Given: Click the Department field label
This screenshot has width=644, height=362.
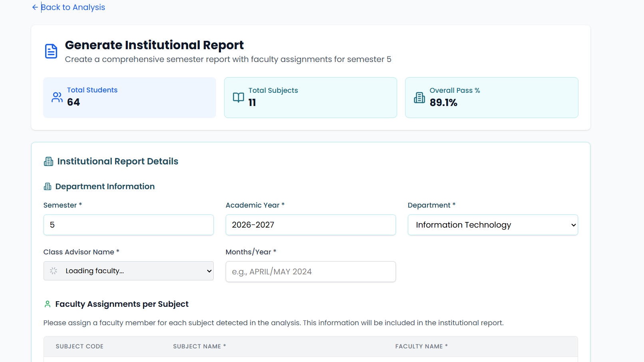Looking at the screenshot, I should [x=431, y=205].
